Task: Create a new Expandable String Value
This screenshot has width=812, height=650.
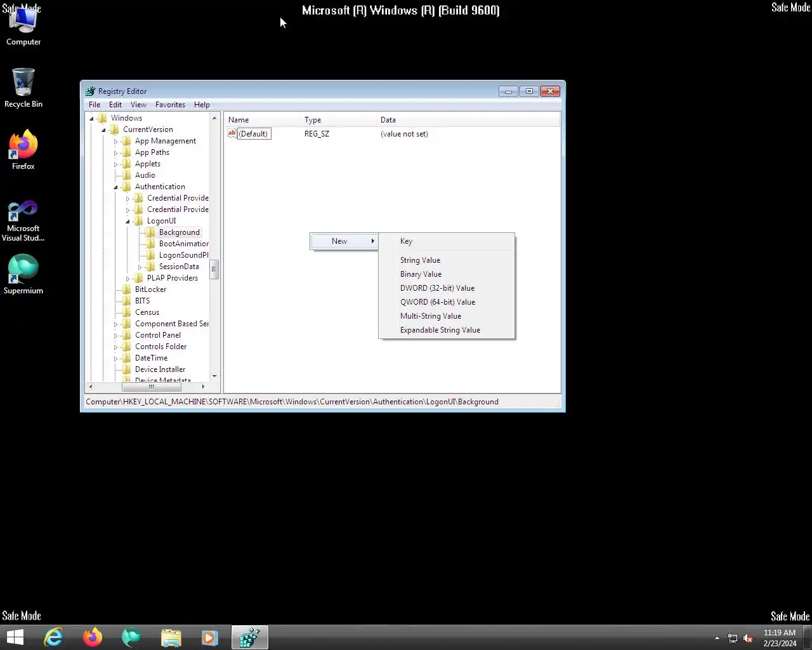Action: click(x=447, y=330)
